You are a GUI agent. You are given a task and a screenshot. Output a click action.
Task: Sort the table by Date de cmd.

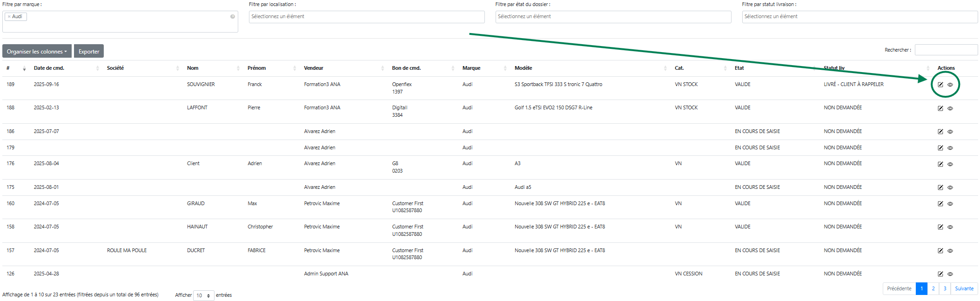pos(49,68)
